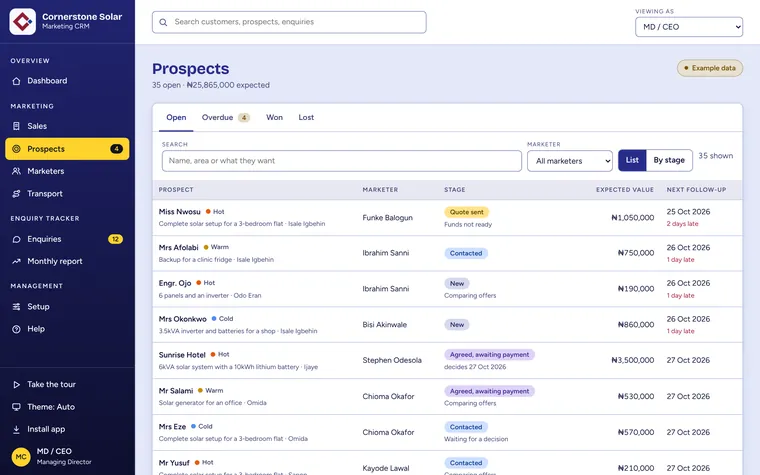This screenshot has width=760, height=475.
Task: Click the Help question mark icon
Action: (x=16, y=329)
